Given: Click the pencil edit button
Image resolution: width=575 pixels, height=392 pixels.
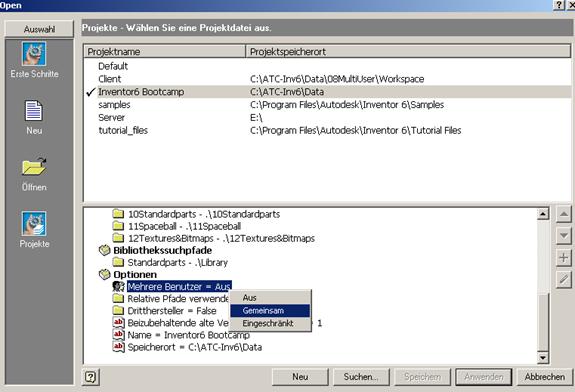Looking at the screenshot, I should (564, 280).
